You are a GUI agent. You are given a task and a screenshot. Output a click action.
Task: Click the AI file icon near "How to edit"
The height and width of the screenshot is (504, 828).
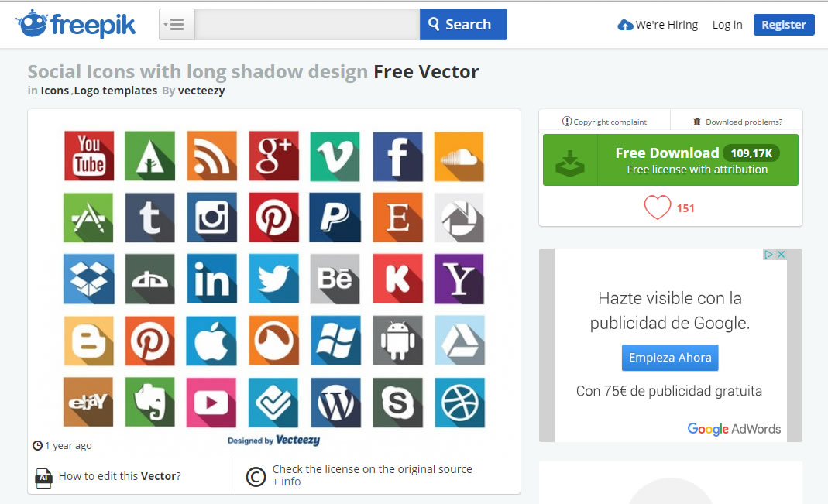43,477
